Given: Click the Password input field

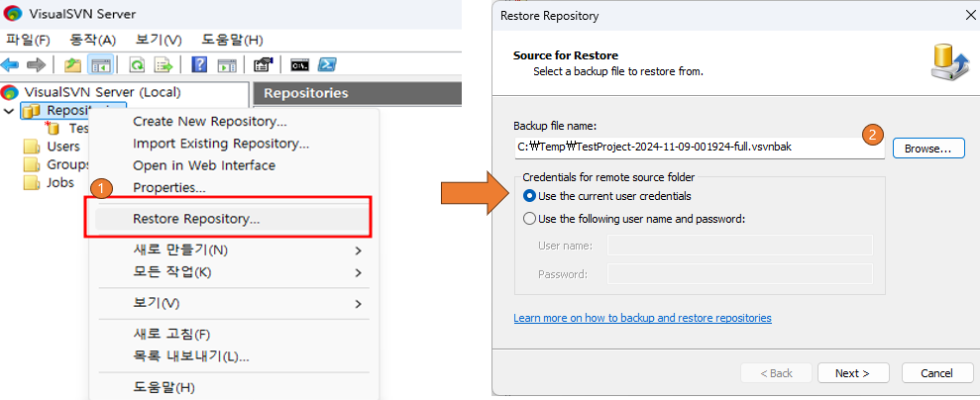Looking at the screenshot, I should (x=740, y=273).
